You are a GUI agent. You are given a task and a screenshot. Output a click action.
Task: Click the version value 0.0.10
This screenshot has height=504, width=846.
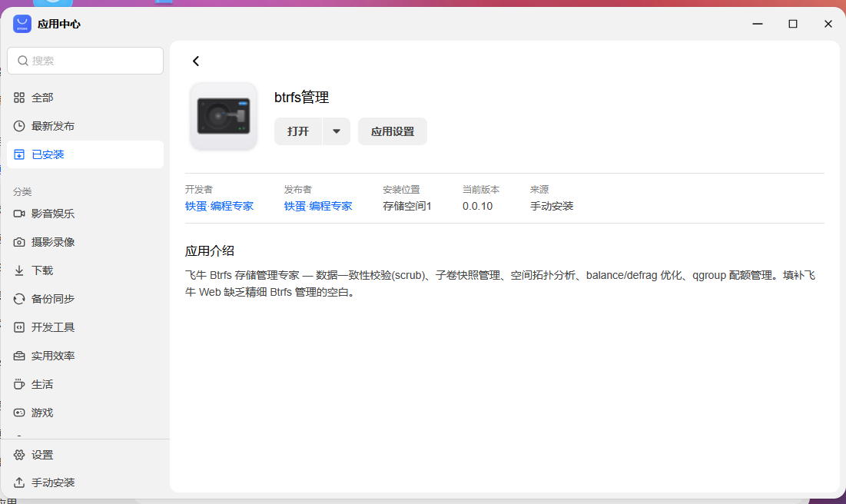[477, 206]
